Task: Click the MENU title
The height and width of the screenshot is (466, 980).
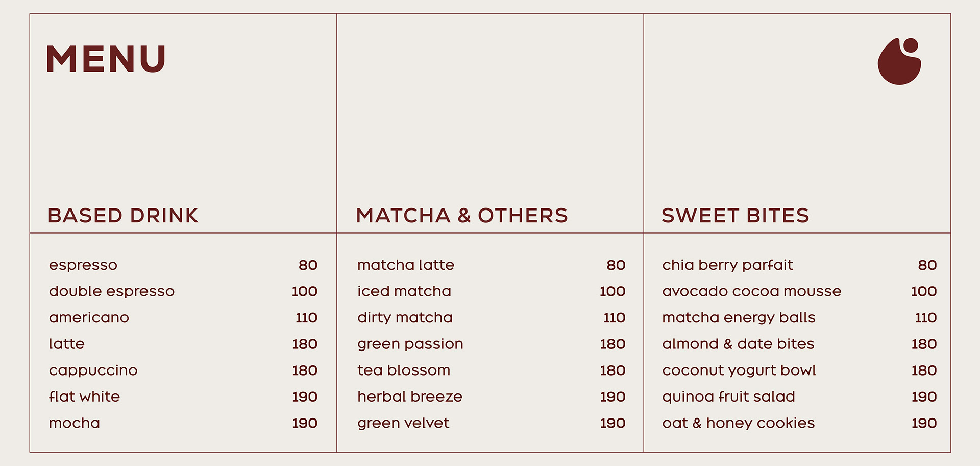Action: pos(106,59)
